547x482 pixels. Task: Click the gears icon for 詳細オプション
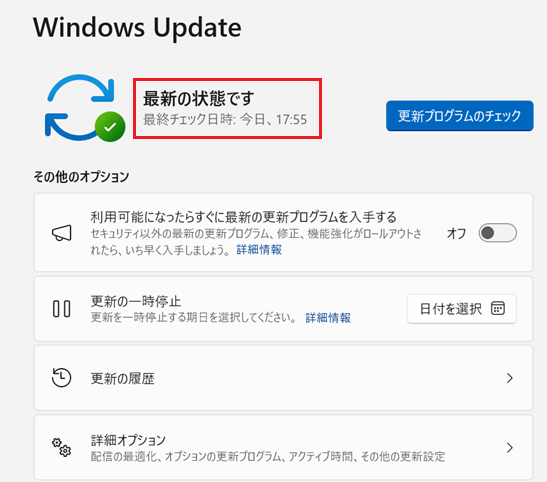(x=61, y=447)
